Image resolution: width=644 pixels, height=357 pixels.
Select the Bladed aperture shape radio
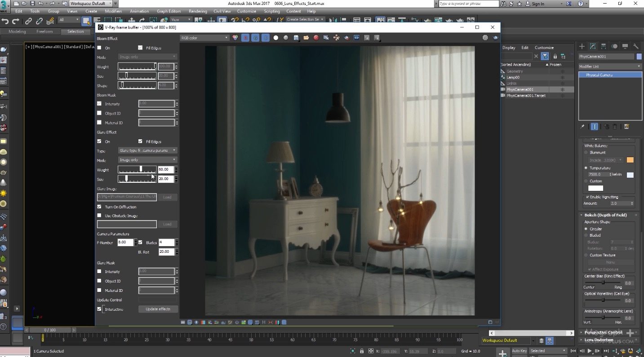(x=586, y=235)
